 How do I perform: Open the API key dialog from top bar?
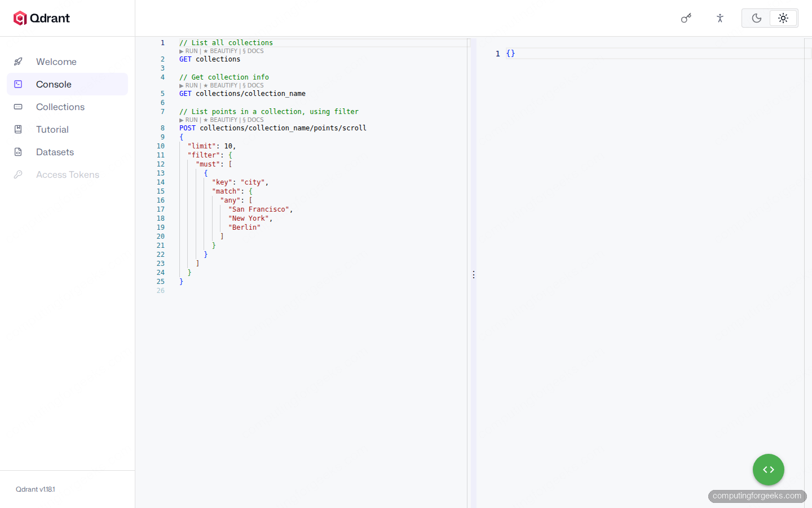686,18
